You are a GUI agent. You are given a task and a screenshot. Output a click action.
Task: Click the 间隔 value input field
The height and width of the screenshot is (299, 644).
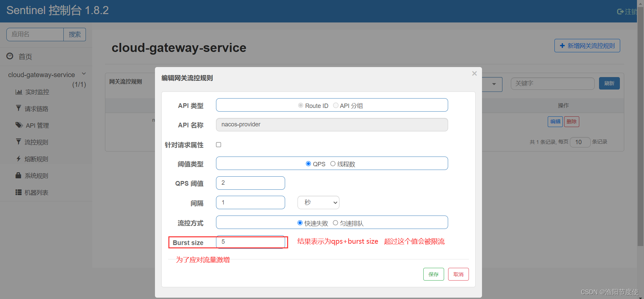[x=251, y=202]
